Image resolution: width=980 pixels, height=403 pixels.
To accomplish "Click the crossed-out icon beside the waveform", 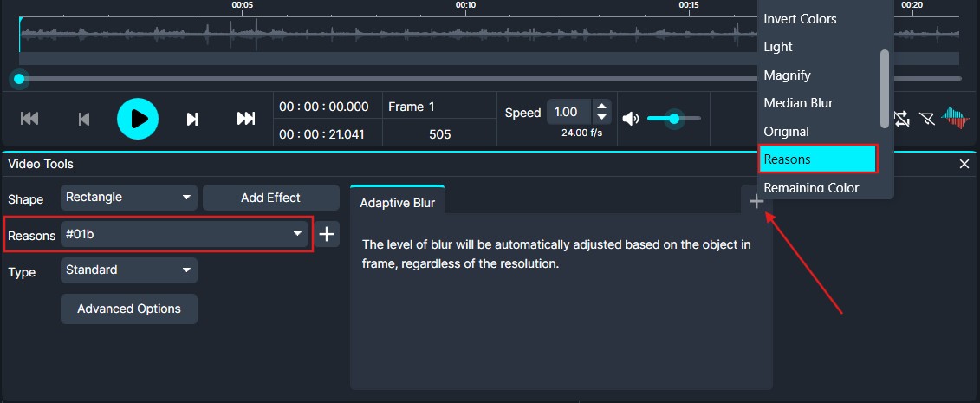I will [x=926, y=119].
